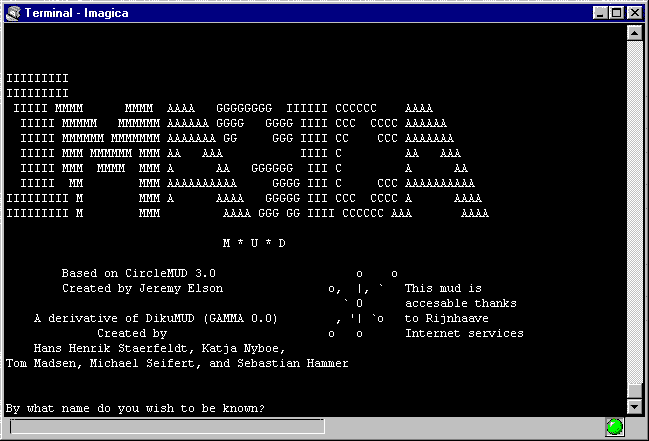
Task: Click the 'By what name' prompt line
Action: (x=135, y=408)
